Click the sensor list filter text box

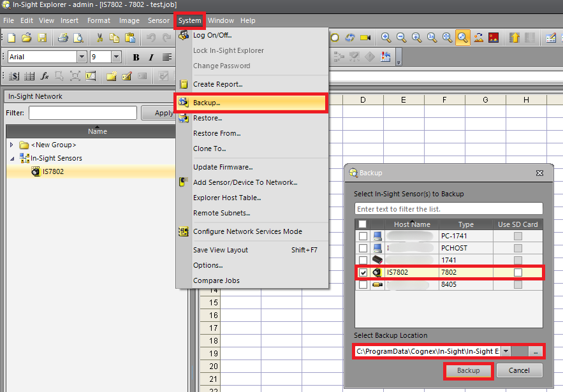pos(448,209)
